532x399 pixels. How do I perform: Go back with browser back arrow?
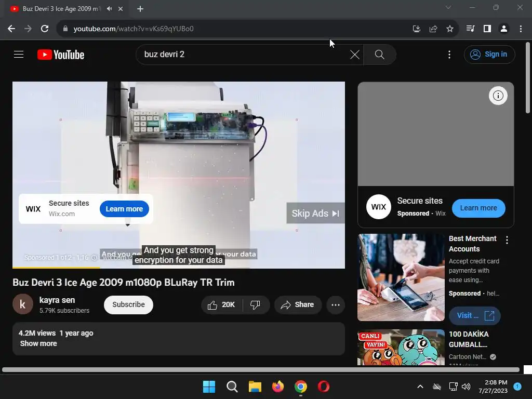pyautogui.click(x=11, y=29)
